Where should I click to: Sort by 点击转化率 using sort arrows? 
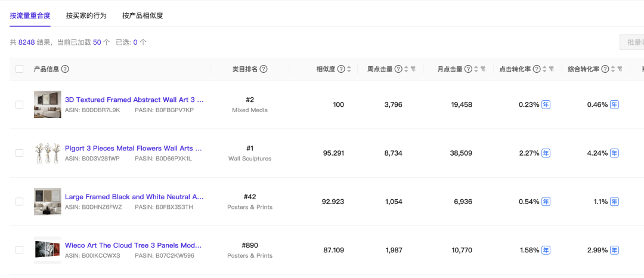544,69
